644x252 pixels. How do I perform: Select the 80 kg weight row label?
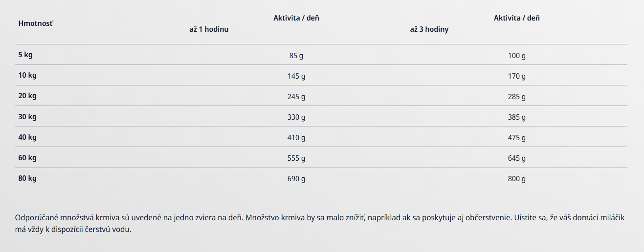(x=27, y=178)
